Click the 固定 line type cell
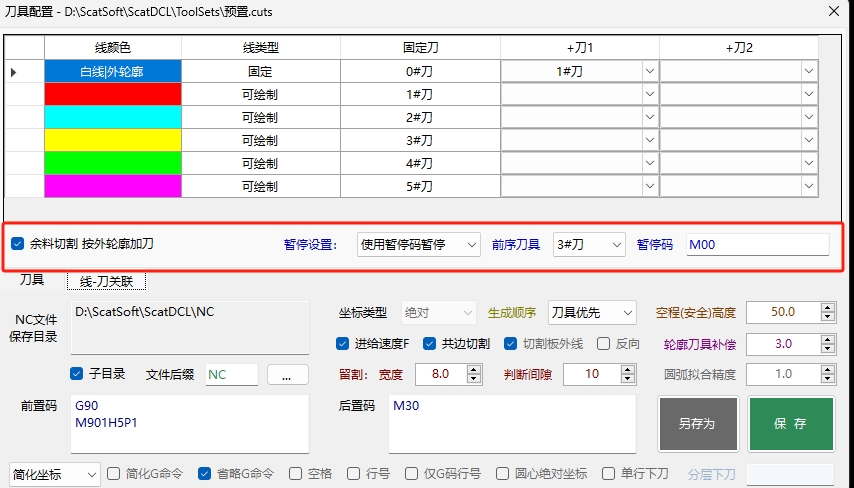This screenshot has width=854, height=488. coord(261,71)
